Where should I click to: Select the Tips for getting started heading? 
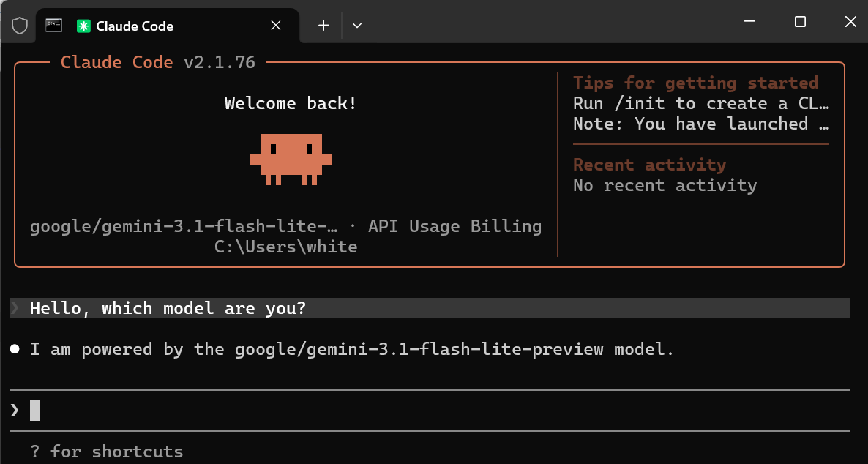point(695,82)
